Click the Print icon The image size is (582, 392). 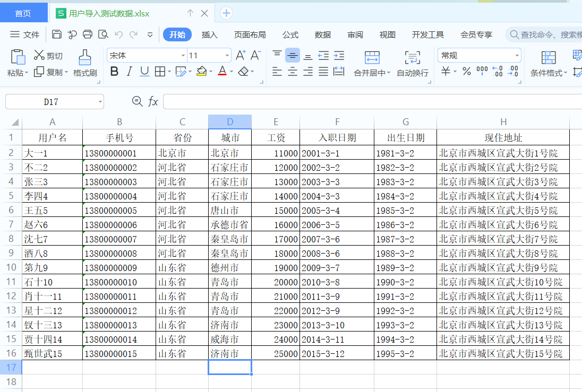88,34
